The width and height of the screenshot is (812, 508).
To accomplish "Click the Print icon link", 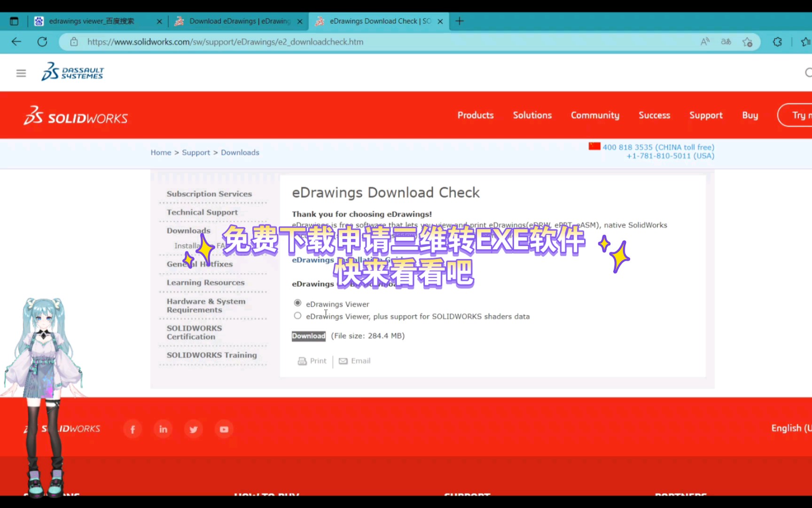I will click(312, 361).
